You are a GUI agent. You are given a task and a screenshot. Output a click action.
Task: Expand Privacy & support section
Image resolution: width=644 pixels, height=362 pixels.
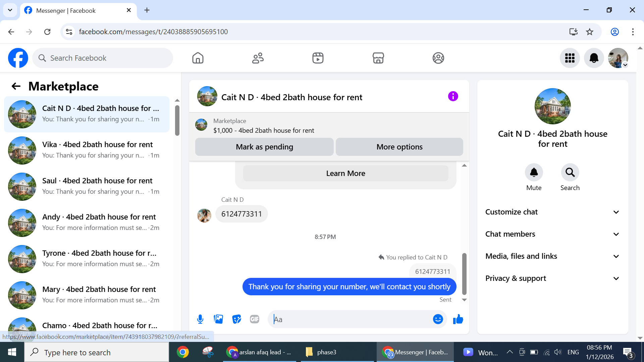click(x=552, y=278)
